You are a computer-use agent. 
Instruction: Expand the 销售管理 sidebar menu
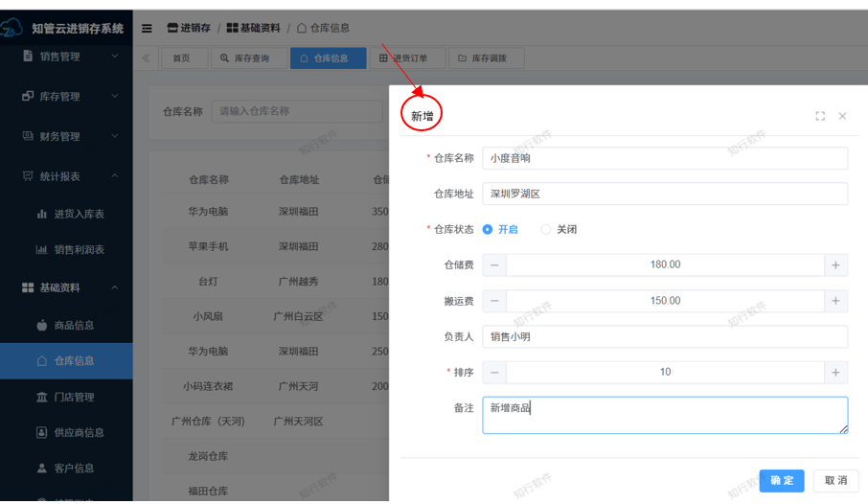[66, 57]
